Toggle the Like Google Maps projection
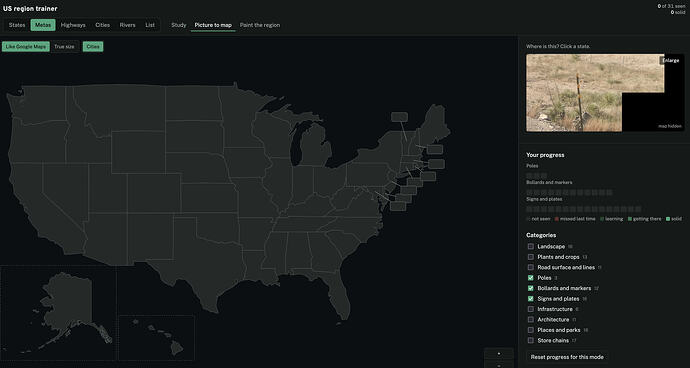The image size is (690, 368). [26, 47]
